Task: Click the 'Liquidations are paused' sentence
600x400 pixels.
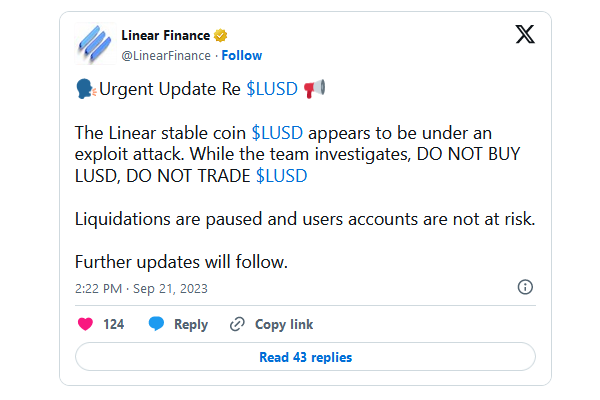Action: click(305, 219)
